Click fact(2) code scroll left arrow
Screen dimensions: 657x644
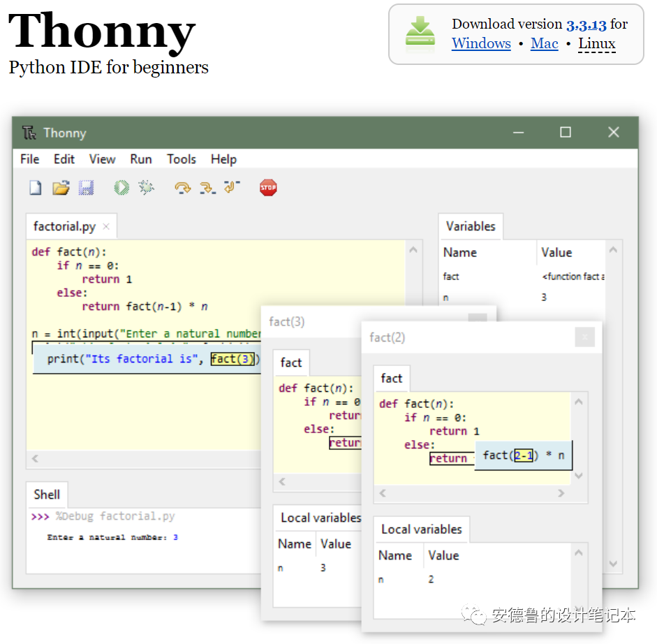(x=383, y=493)
